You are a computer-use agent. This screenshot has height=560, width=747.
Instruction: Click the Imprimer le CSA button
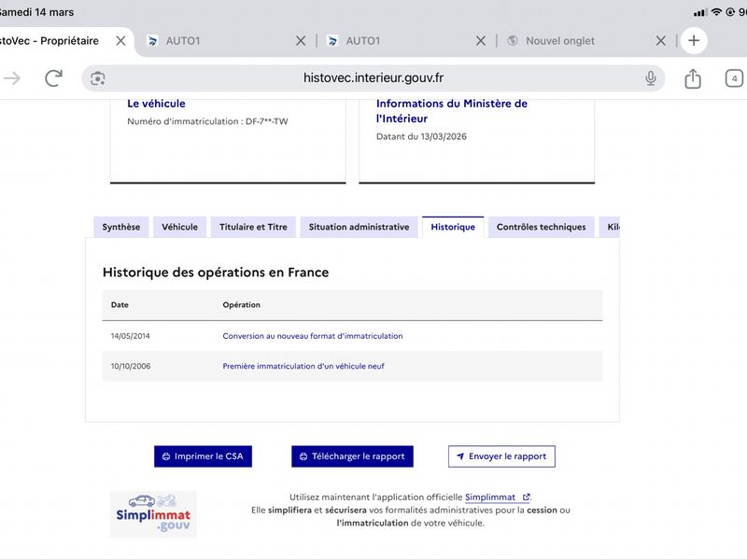point(204,456)
